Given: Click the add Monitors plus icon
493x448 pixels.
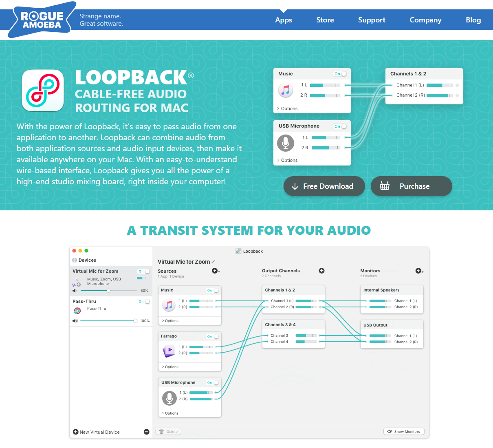Looking at the screenshot, I should pos(418,271).
